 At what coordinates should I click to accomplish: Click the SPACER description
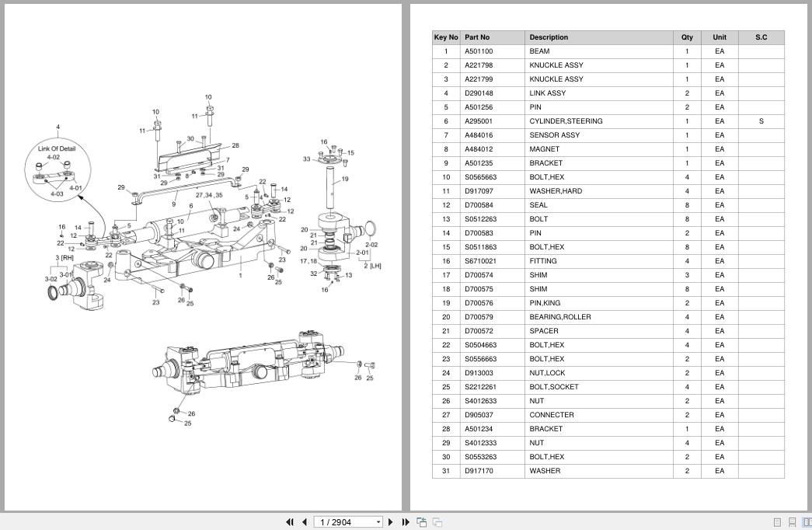click(544, 331)
